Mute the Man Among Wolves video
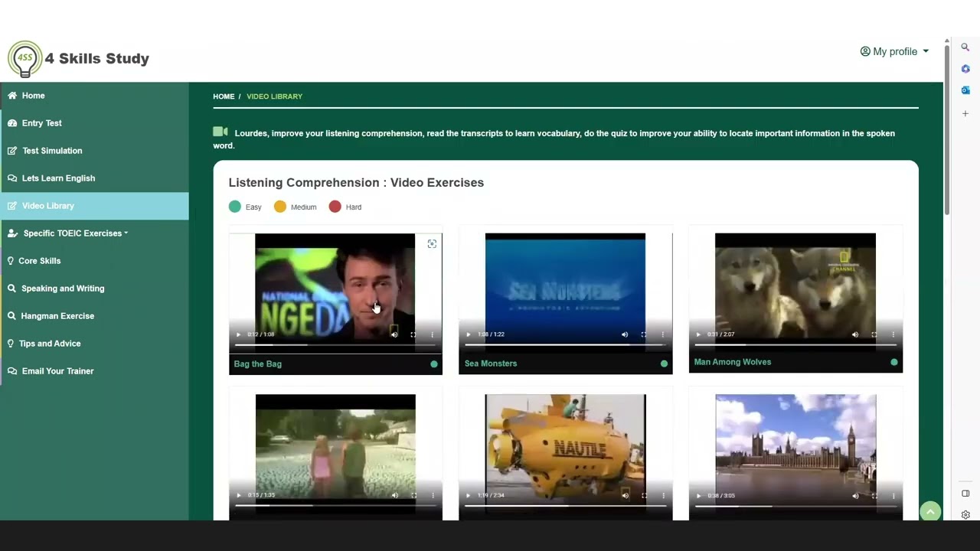This screenshot has width=980, height=551. click(x=855, y=334)
